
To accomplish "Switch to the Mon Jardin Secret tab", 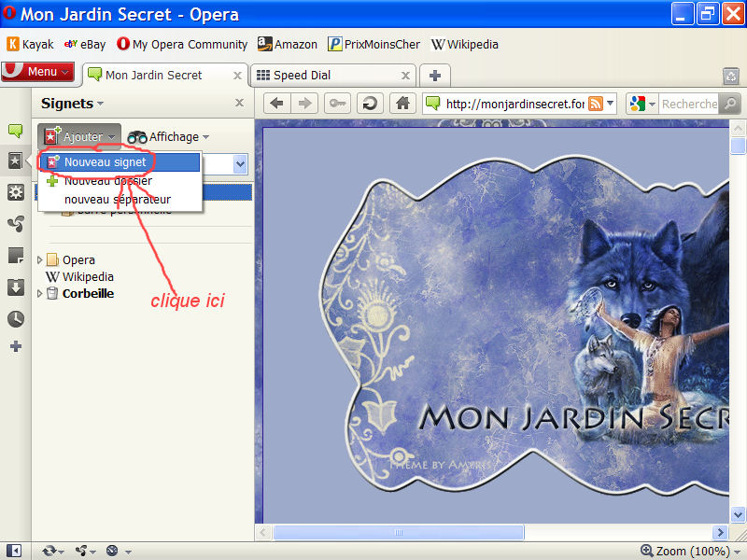I will 153,76.
